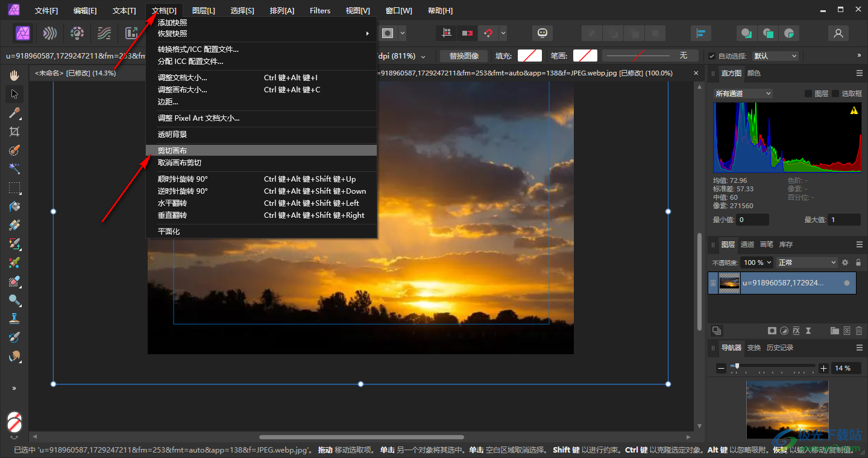Enable the 图层 checkbox in histogram panel
Image resolution: width=868 pixels, height=458 pixels.
808,94
